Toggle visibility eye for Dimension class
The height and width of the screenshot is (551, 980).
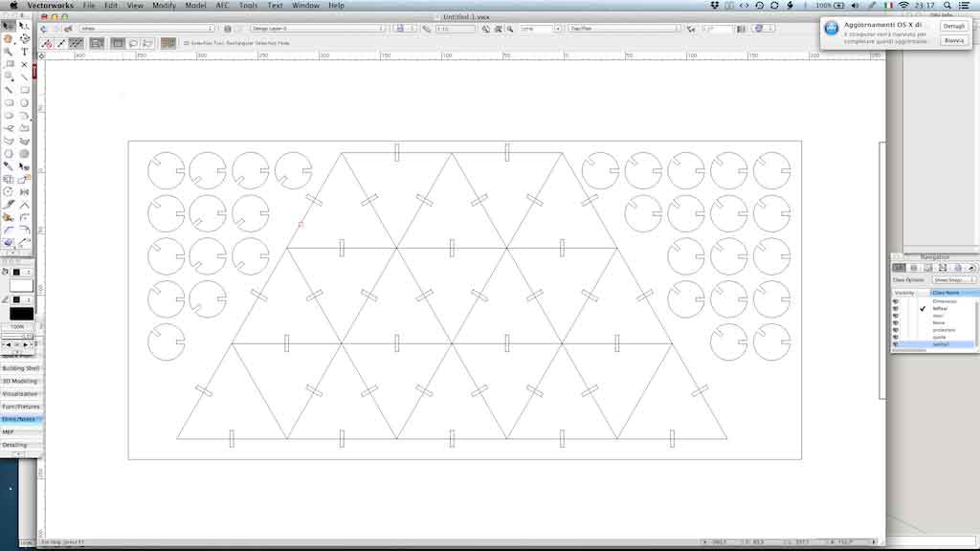click(896, 301)
